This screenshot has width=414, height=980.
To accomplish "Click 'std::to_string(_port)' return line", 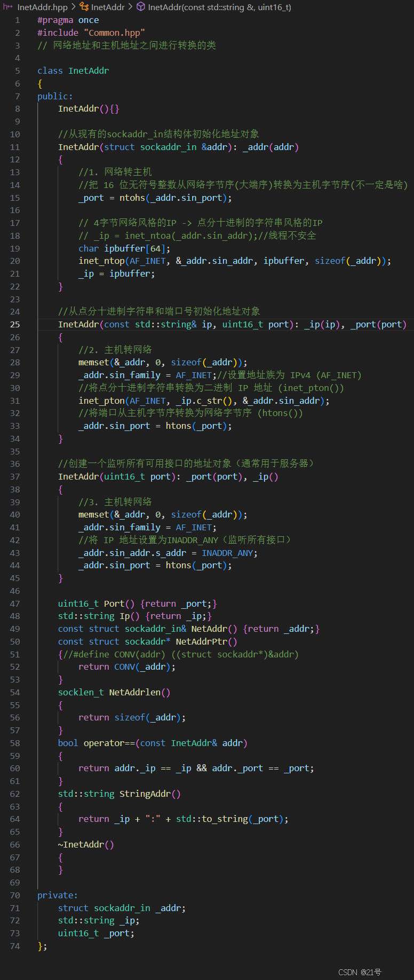I will [x=184, y=819].
